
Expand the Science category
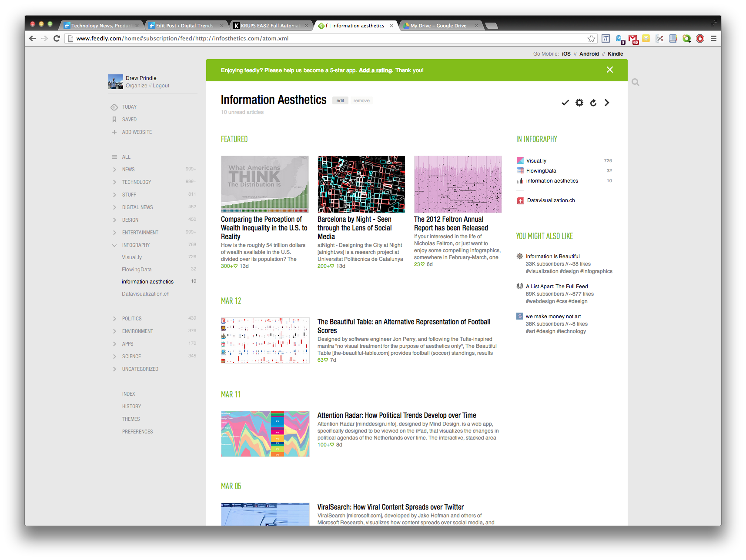(x=114, y=357)
